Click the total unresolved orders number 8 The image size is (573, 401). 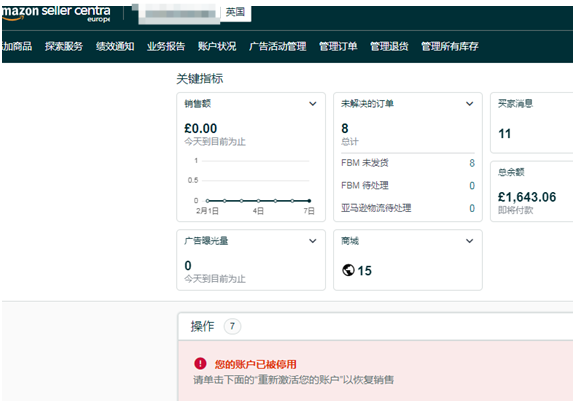click(345, 128)
